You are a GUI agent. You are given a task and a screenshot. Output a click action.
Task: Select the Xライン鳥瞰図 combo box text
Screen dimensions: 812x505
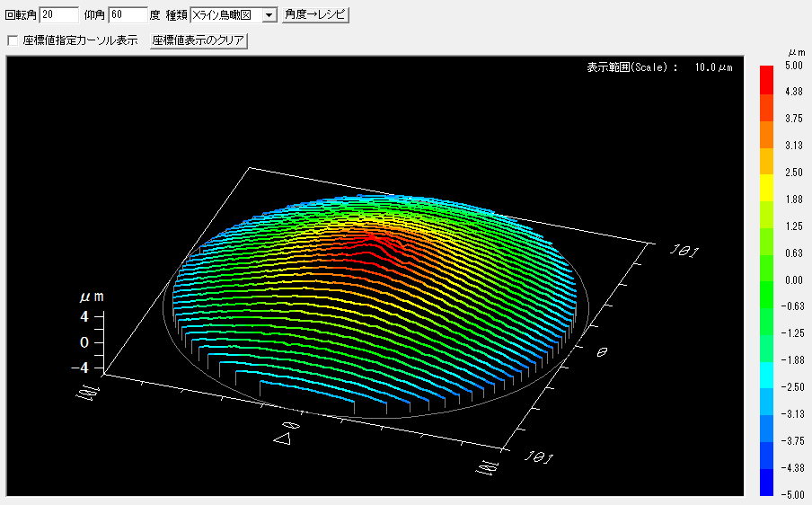click(225, 15)
